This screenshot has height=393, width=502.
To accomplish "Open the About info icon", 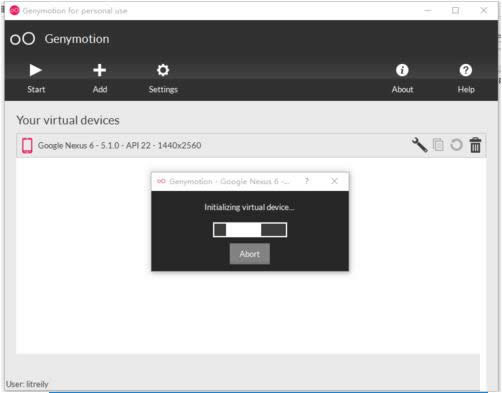I will (x=402, y=70).
